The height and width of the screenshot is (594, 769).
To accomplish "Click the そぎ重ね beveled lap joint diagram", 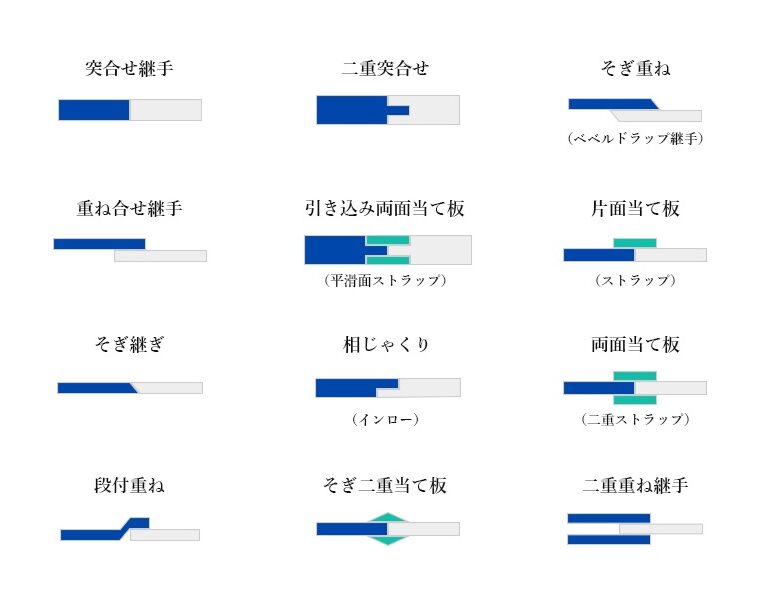I will point(635,110).
